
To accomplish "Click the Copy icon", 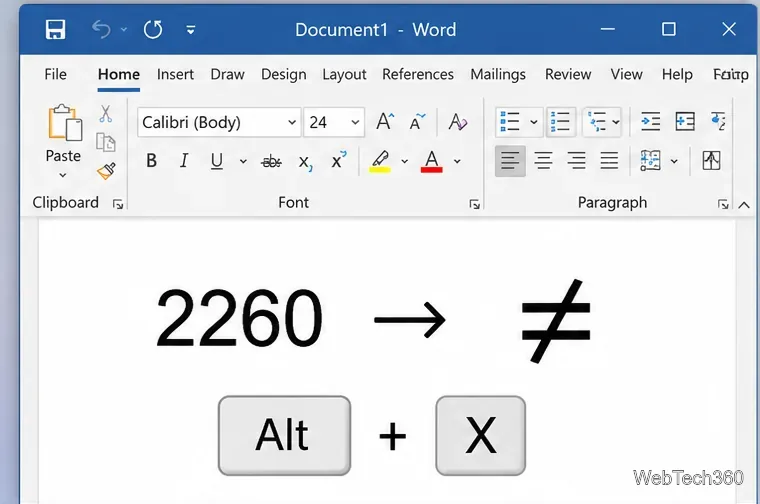I will (x=105, y=142).
